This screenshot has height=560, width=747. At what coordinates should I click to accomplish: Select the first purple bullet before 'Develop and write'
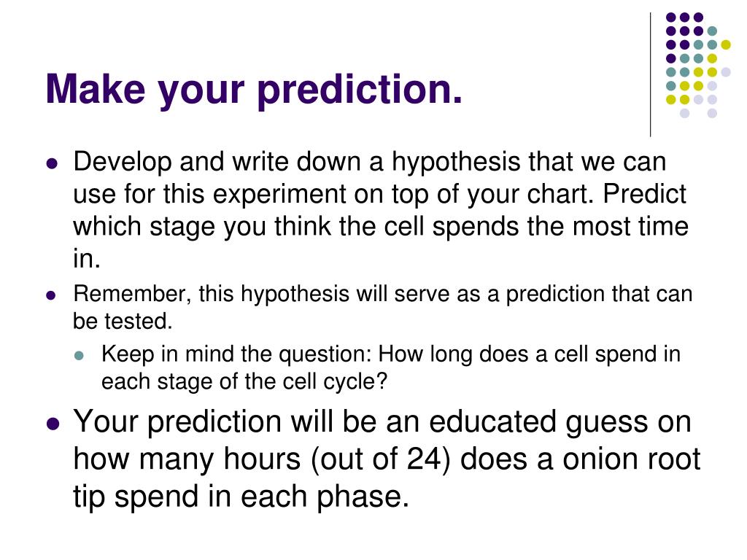pyautogui.click(x=52, y=164)
